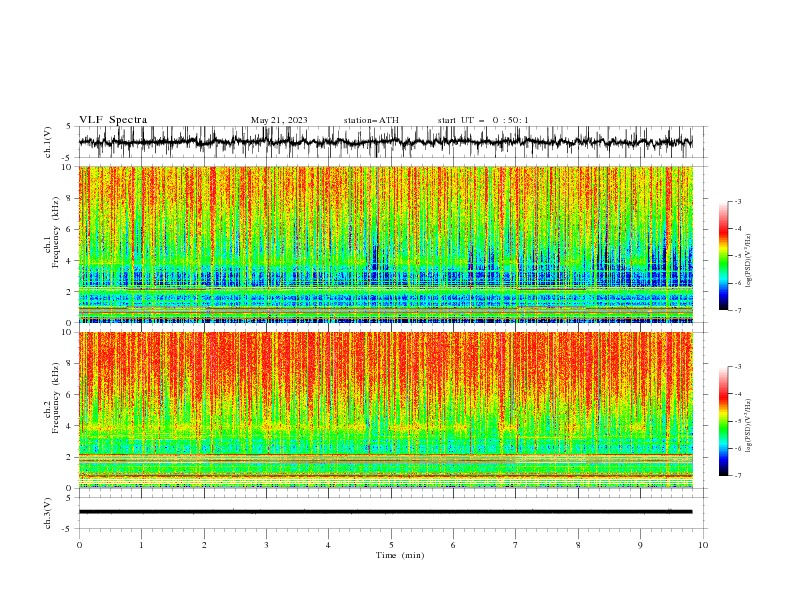Click the "5" tick on the ch.1(V) axis
The image size is (792, 612).
(x=69, y=126)
